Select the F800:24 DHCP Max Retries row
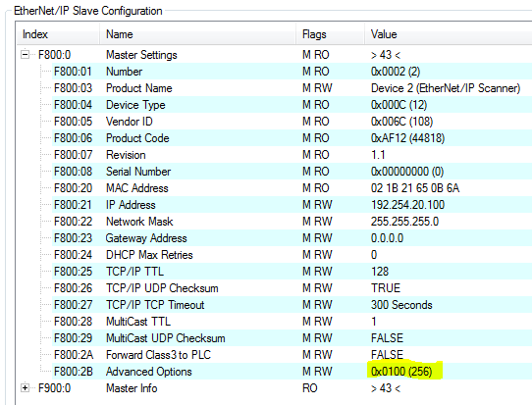 [292, 255]
